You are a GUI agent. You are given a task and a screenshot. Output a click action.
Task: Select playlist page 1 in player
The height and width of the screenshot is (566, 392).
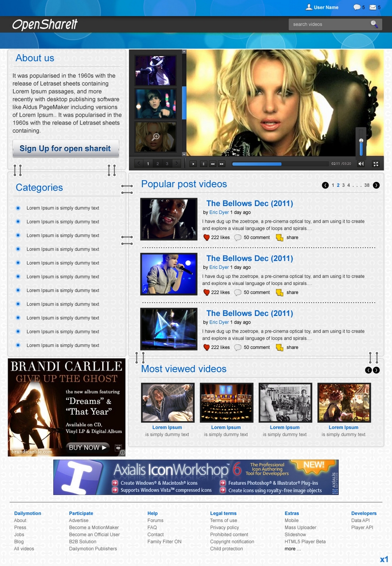tap(148, 164)
